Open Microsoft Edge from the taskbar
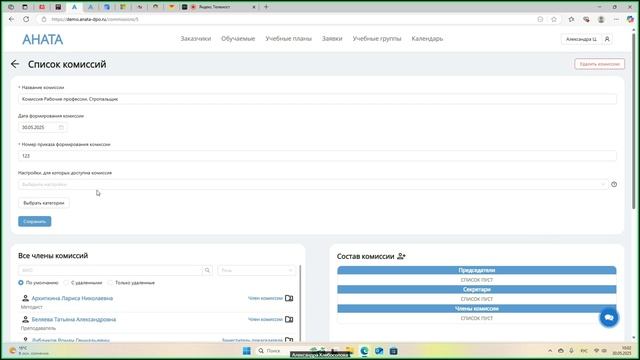 click(x=364, y=351)
